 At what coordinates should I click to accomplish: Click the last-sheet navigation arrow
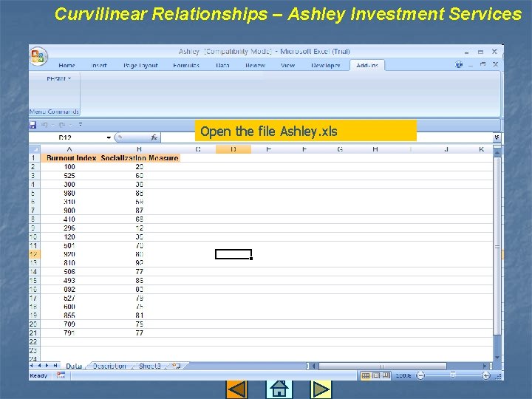(55, 366)
